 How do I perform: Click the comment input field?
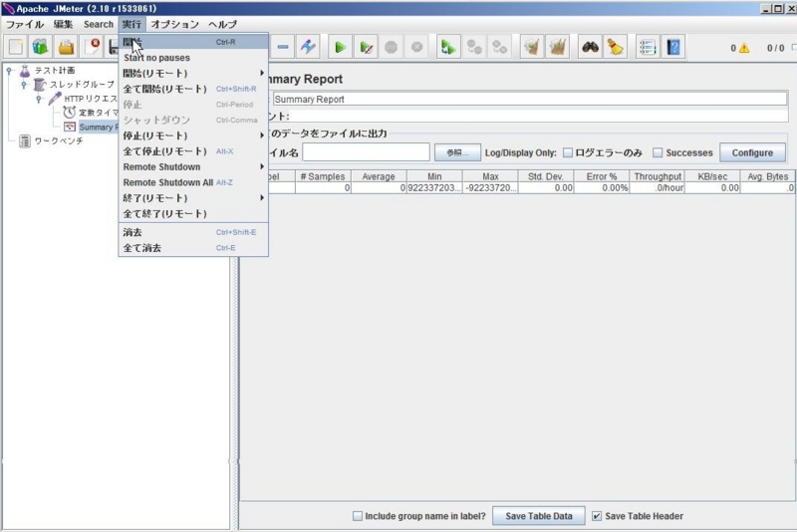[539, 116]
